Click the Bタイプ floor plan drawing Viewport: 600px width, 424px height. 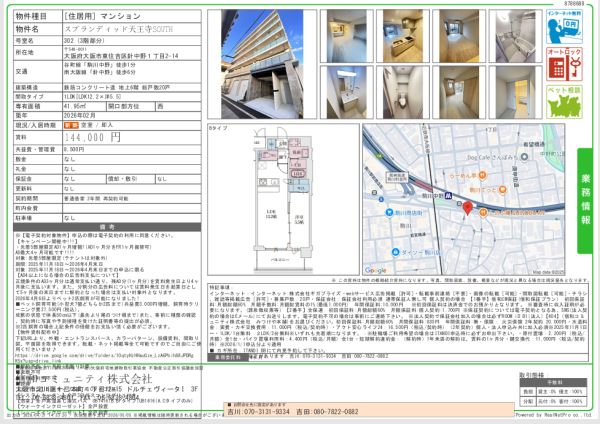[283, 199]
